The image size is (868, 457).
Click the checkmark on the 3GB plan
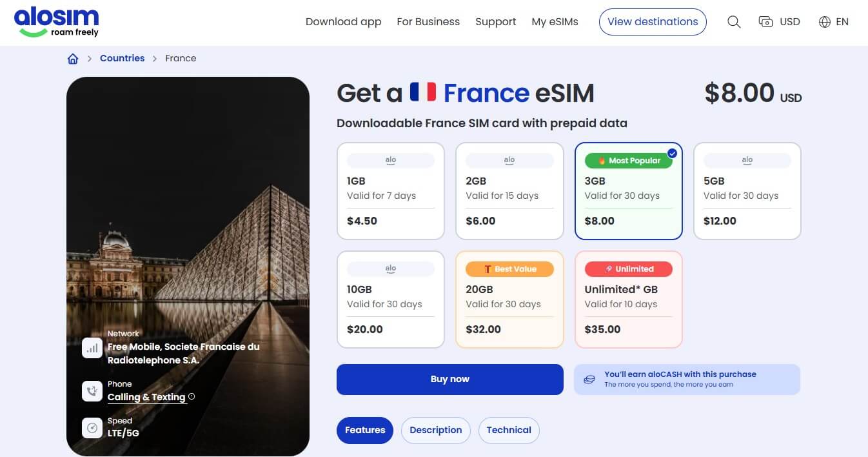tap(672, 154)
